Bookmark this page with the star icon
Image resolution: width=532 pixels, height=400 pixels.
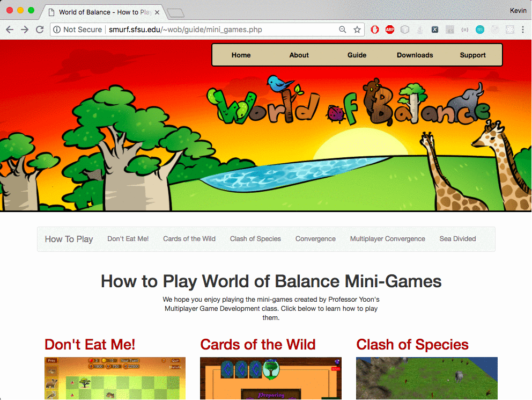pyautogui.click(x=357, y=30)
